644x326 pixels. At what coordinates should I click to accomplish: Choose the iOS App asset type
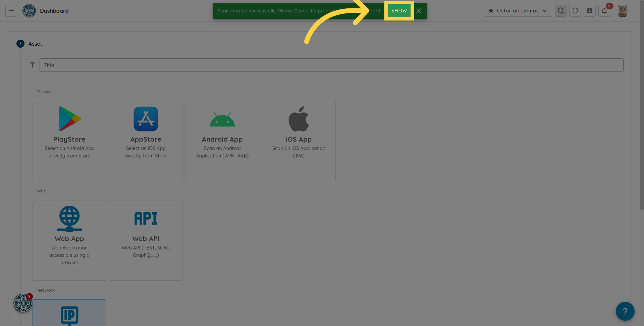pyautogui.click(x=299, y=141)
